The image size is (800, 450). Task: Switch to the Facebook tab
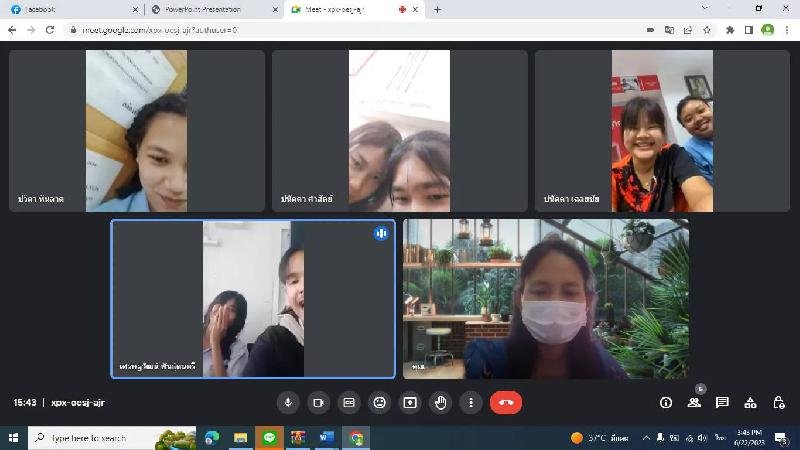point(68,9)
